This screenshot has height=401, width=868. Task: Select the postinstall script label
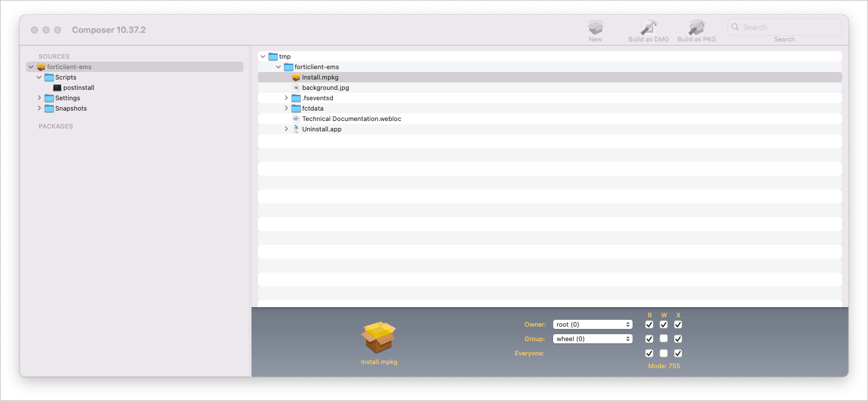coord(79,88)
